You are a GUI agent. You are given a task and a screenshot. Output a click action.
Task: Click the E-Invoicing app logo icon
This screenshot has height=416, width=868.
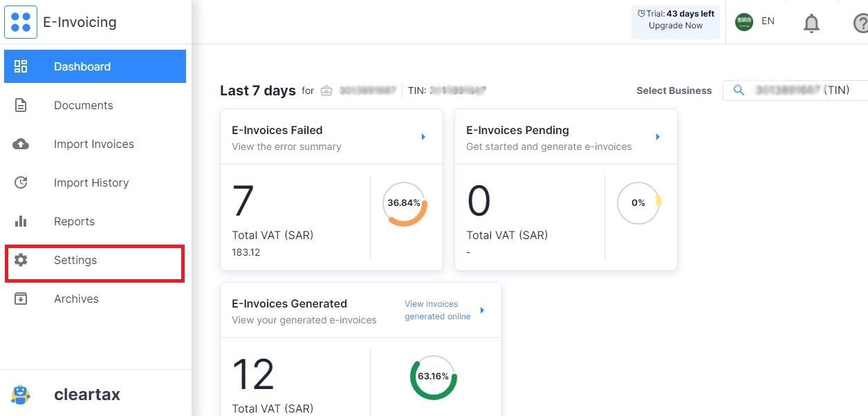point(21,22)
